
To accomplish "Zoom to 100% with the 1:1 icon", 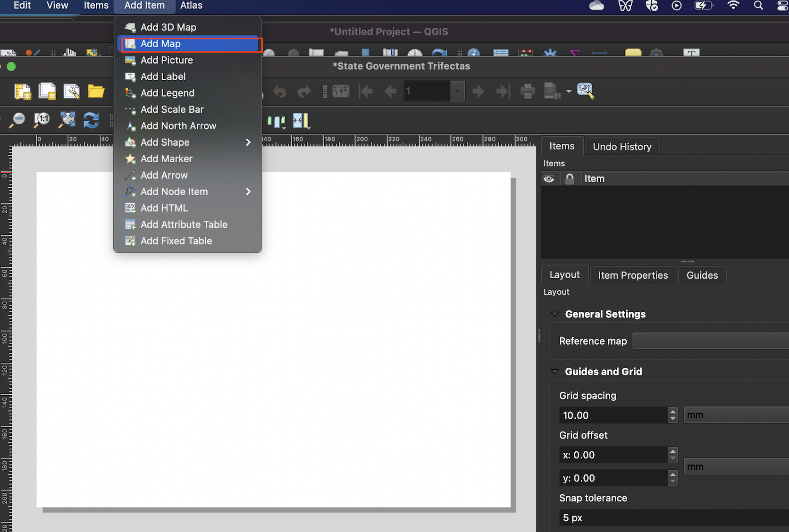I will (x=41, y=120).
